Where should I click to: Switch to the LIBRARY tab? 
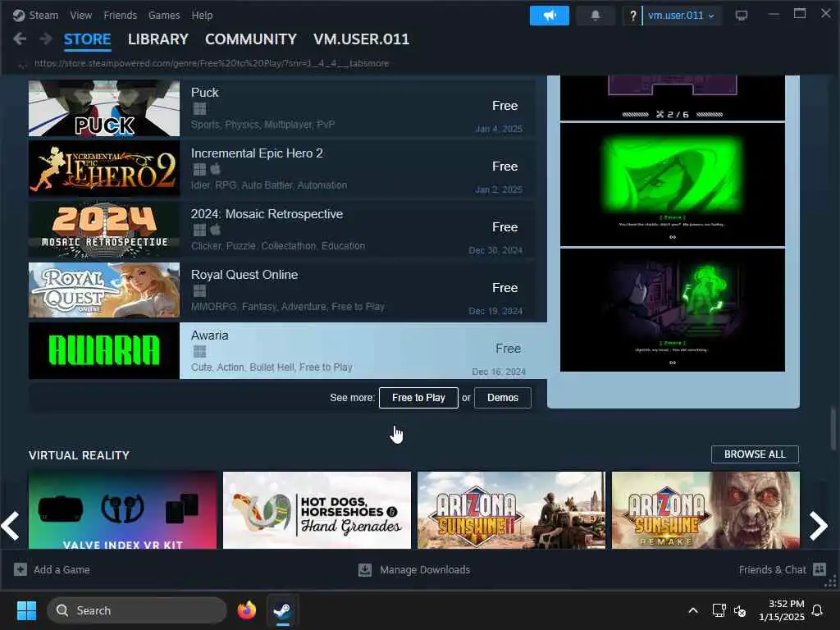[x=158, y=39]
